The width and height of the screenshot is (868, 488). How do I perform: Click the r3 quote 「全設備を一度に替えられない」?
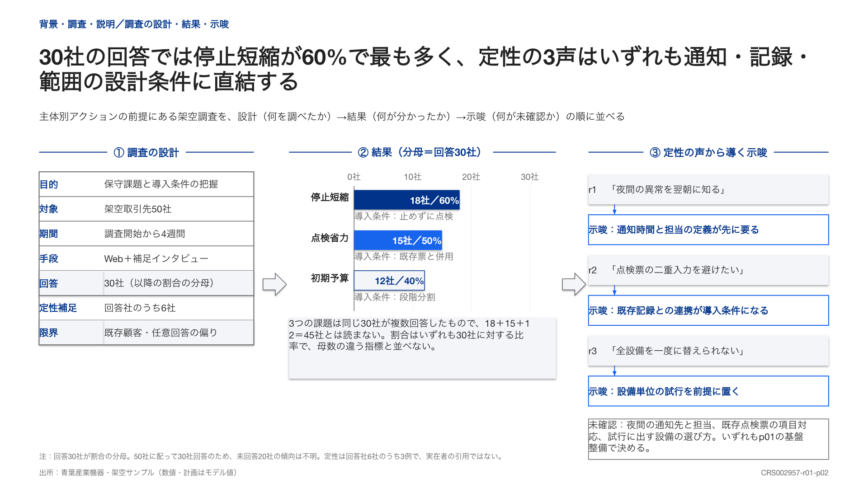click(708, 351)
